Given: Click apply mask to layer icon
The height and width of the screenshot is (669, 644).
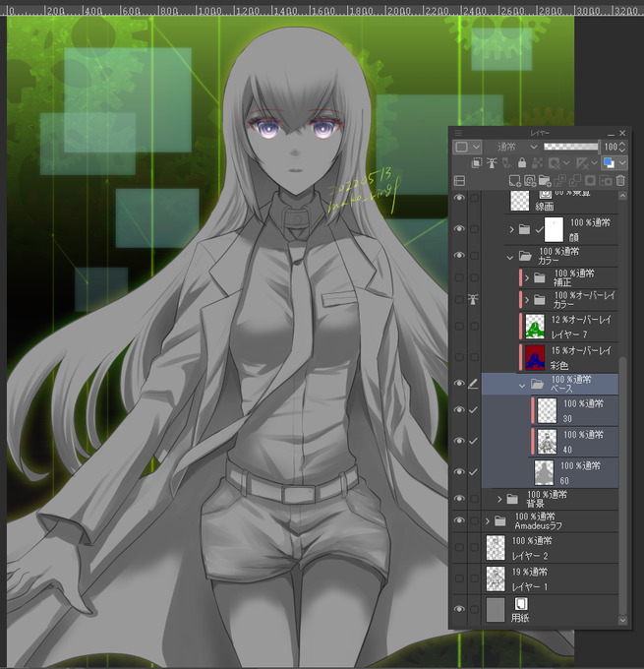Looking at the screenshot, I should coord(606,180).
